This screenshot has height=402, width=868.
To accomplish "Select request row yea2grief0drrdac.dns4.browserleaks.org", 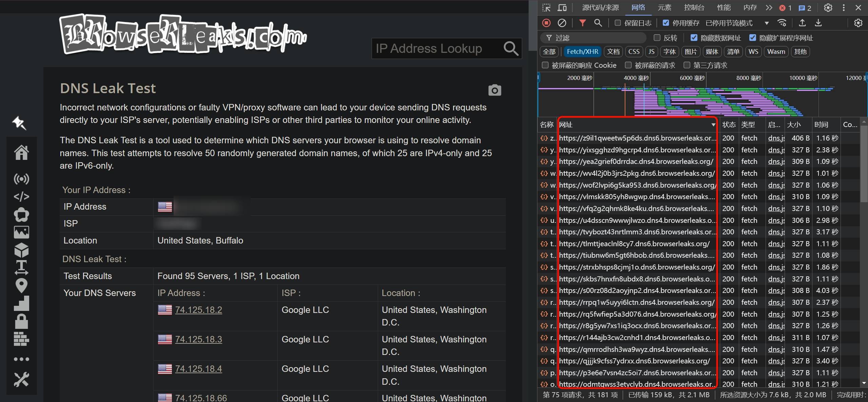I will tap(698, 162).
